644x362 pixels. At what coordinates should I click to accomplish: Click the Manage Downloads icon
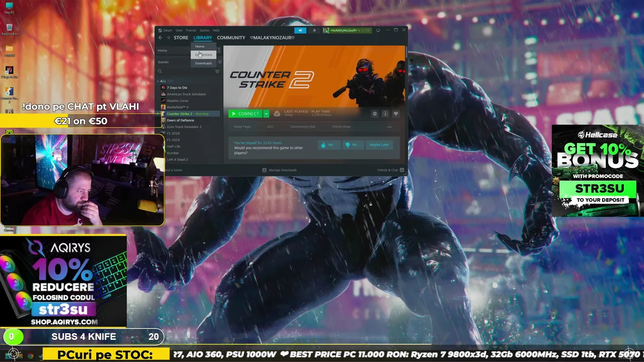click(264, 170)
